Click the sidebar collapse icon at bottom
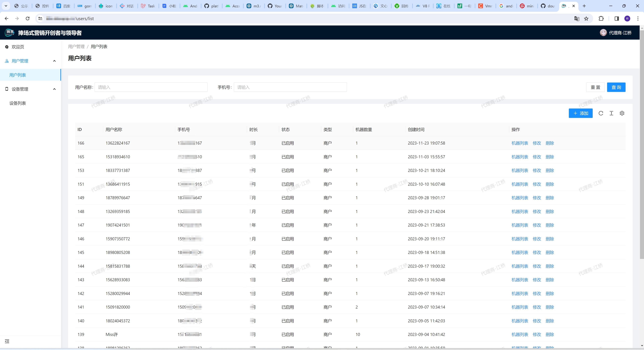 [x=7, y=341]
